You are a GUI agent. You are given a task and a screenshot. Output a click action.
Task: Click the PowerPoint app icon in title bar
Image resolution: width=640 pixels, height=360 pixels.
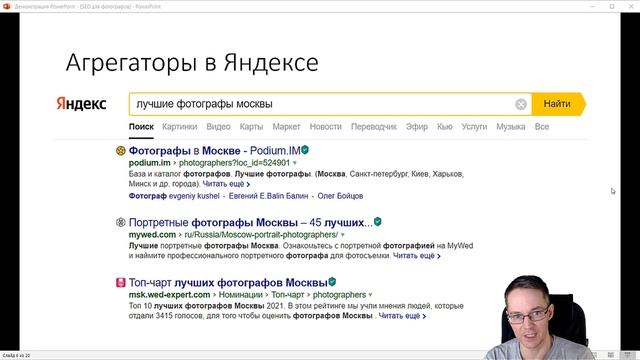7,6
